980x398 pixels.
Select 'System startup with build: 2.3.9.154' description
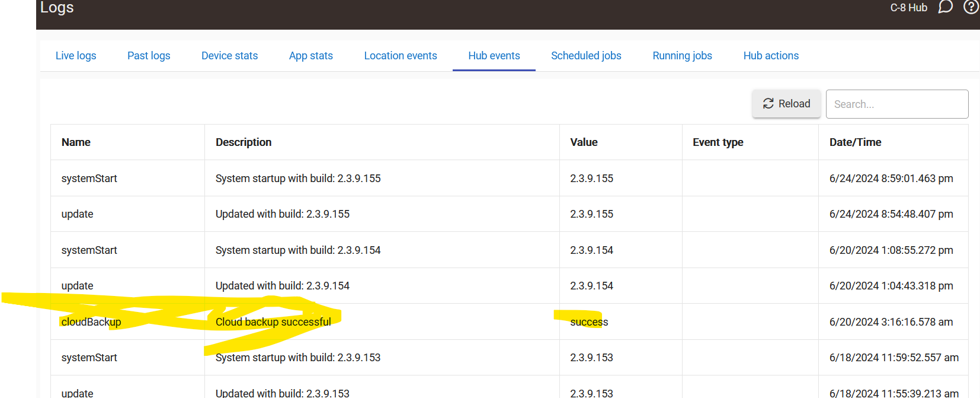pos(298,250)
